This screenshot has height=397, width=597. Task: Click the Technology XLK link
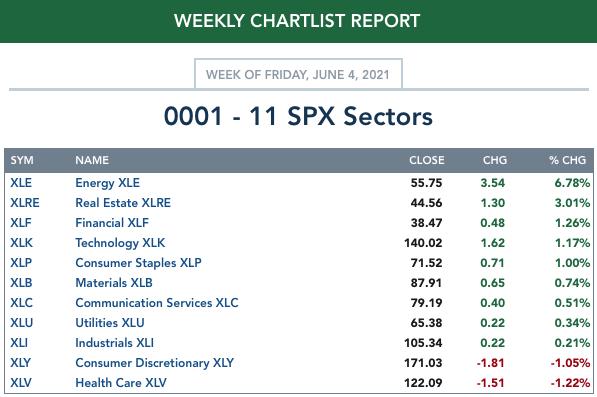(x=120, y=243)
